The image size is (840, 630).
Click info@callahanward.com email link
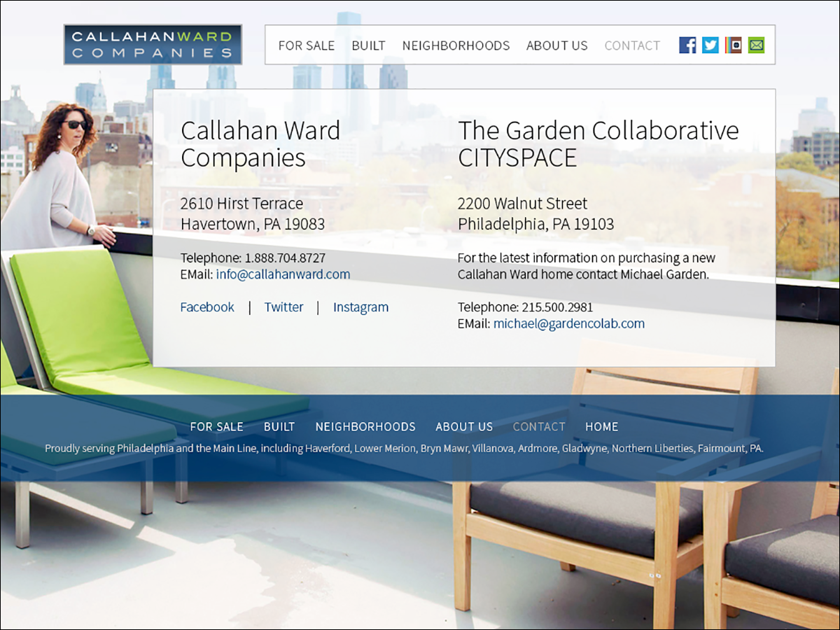point(283,274)
